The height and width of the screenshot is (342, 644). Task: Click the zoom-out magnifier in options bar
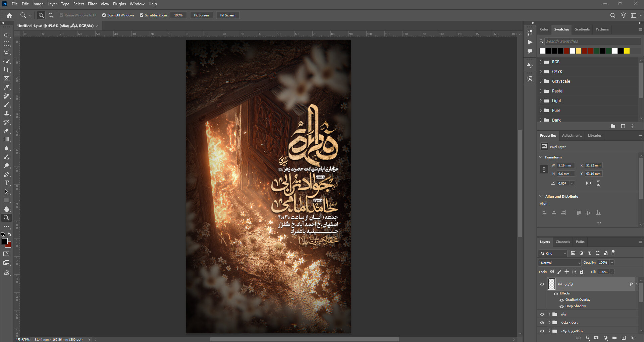(51, 15)
